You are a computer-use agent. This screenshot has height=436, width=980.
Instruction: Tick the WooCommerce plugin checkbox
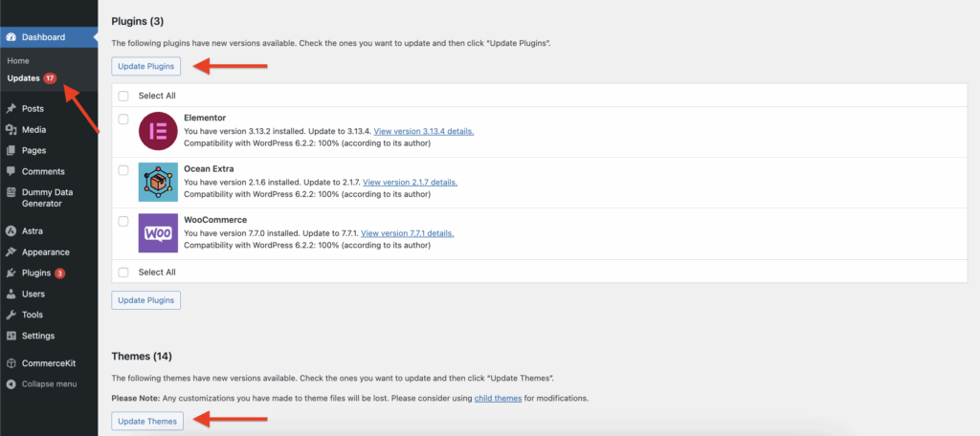coord(123,221)
